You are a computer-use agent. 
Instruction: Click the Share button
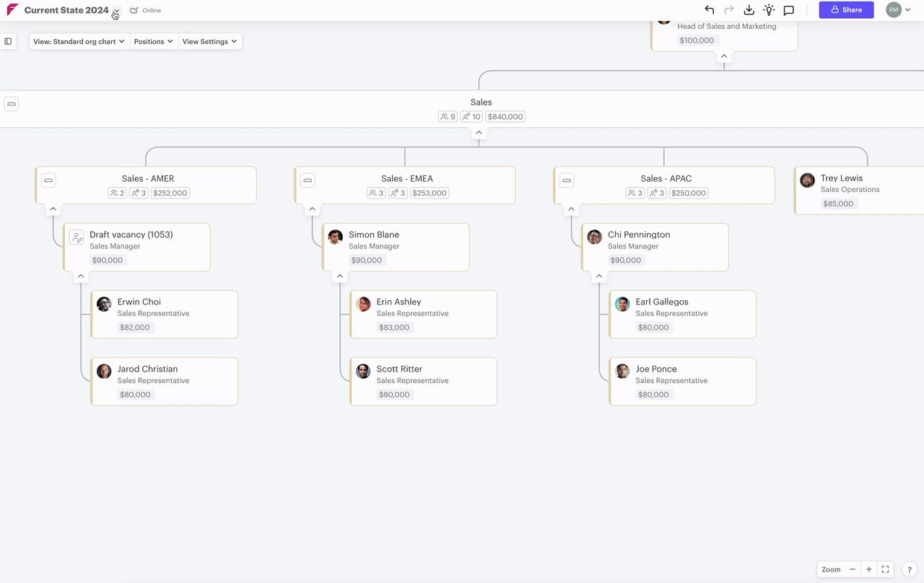pos(846,10)
